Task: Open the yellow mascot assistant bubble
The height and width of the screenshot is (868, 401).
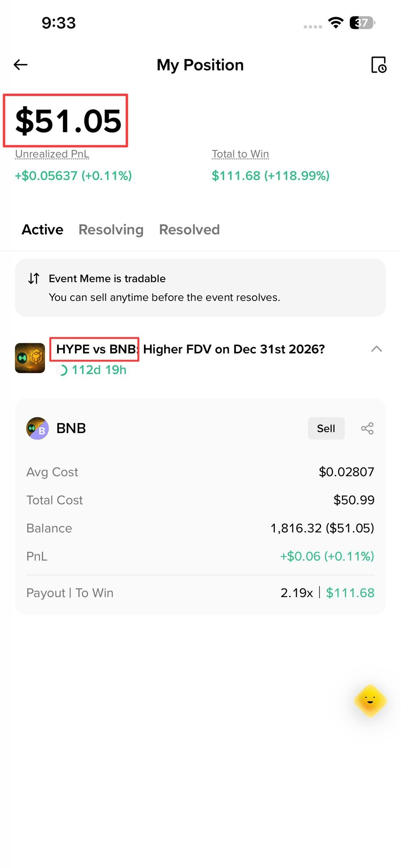Action: pos(371,701)
